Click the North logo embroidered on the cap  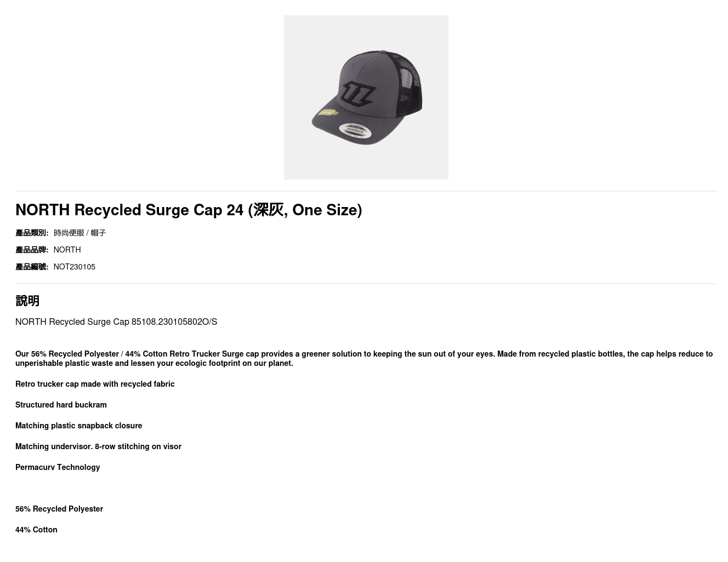(x=357, y=94)
